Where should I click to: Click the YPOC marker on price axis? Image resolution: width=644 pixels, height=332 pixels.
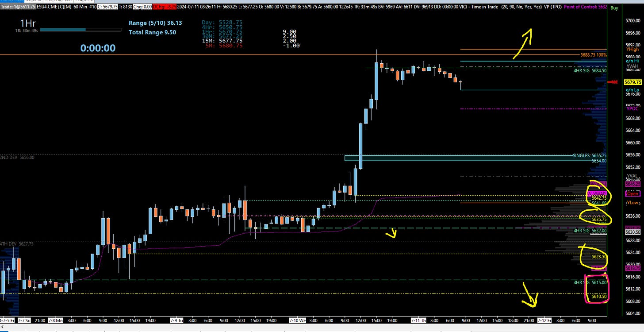click(632, 108)
